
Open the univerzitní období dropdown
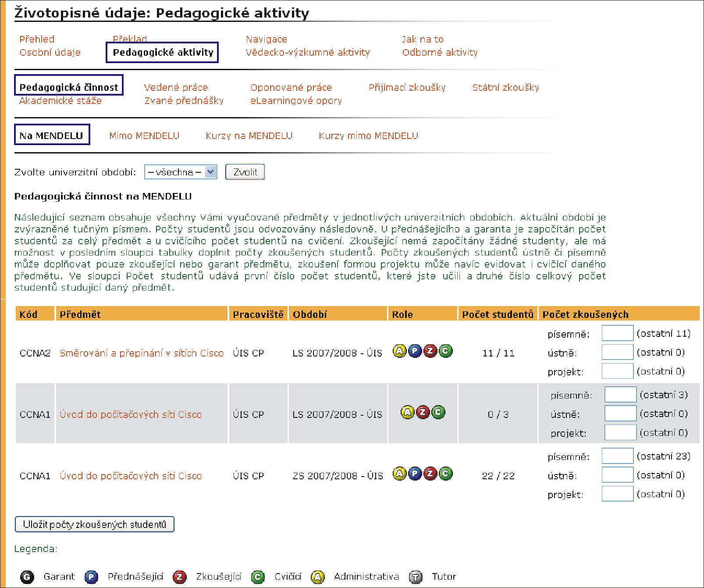pos(181,172)
